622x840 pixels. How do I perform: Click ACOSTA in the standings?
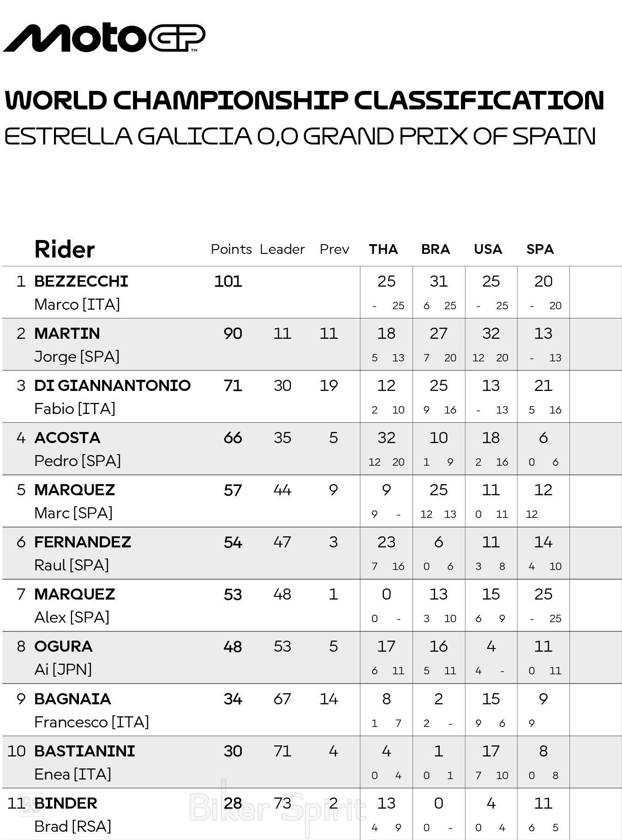coord(67,438)
